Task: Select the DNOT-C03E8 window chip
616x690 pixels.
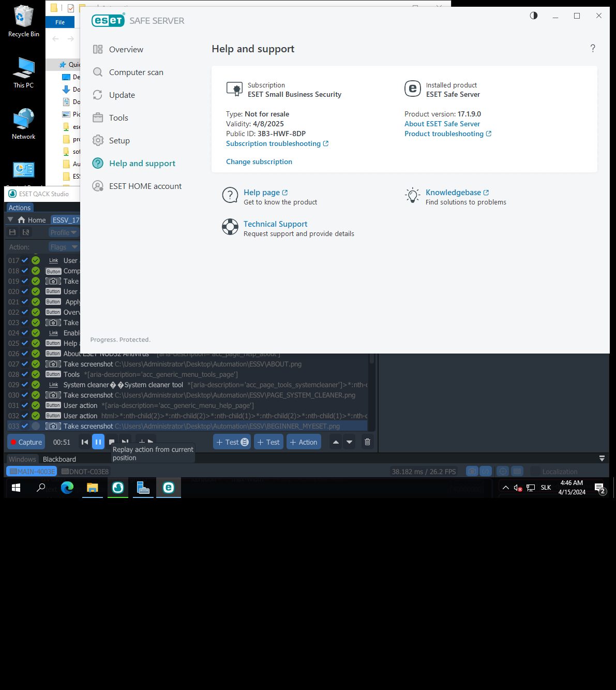Action: click(85, 472)
